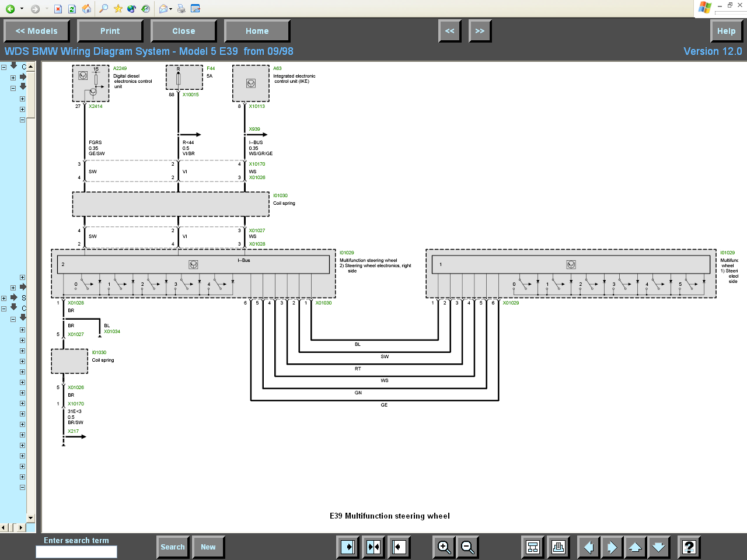This screenshot has width=747, height=560.
Task: Open connector link X10113
Action: tap(257, 107)
